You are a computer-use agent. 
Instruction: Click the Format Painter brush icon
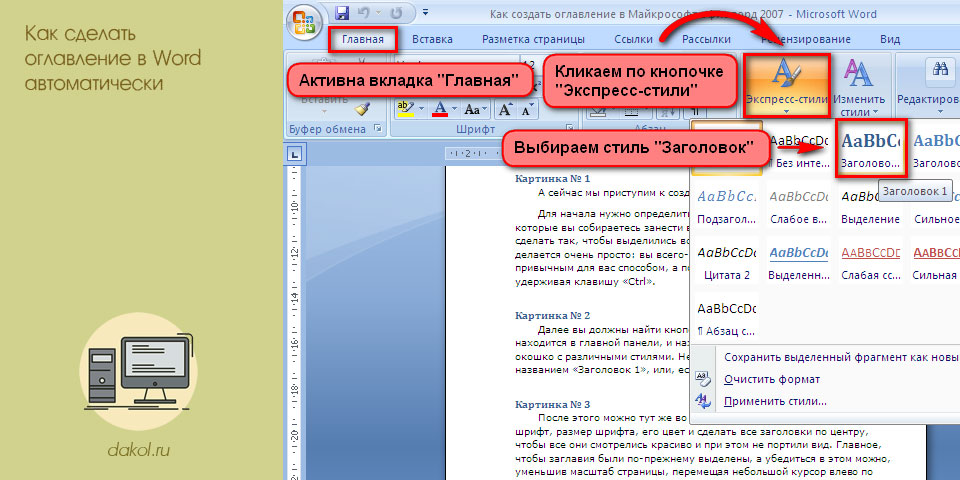point(363,109)
